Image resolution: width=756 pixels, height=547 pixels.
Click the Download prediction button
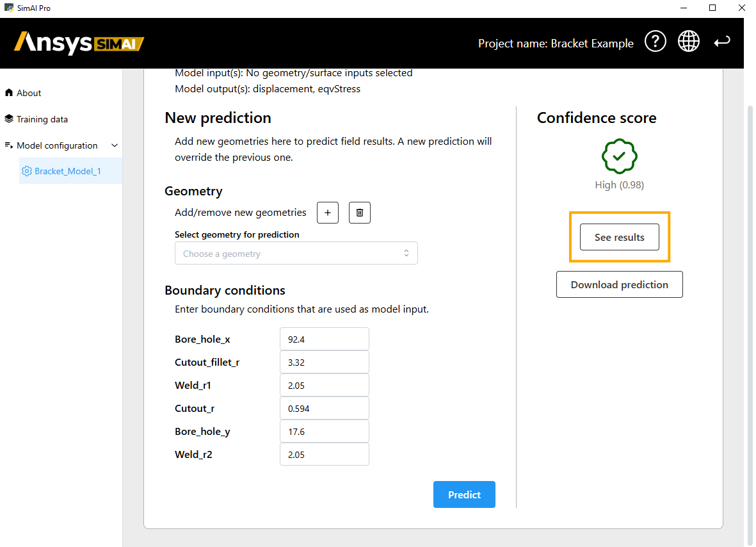click(619, 284)
